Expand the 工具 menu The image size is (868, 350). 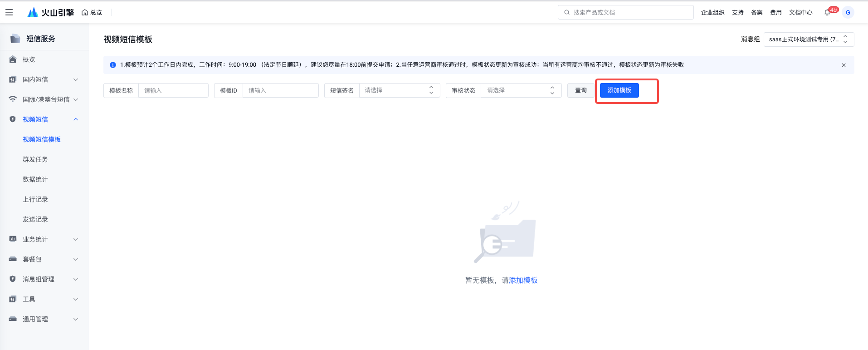click(76, 299)
